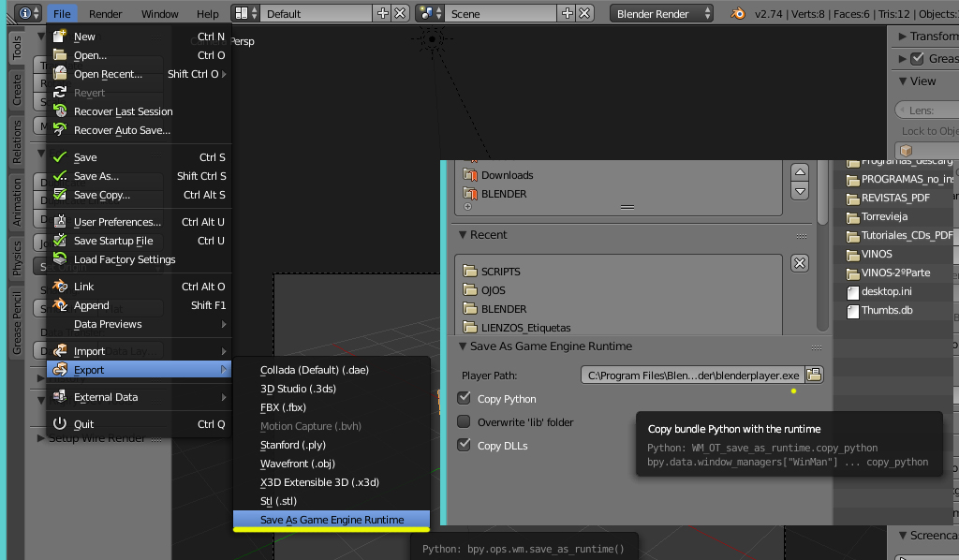Expand the Data Previews submenu
The image size is (959, 560).
tap(139, 324)
